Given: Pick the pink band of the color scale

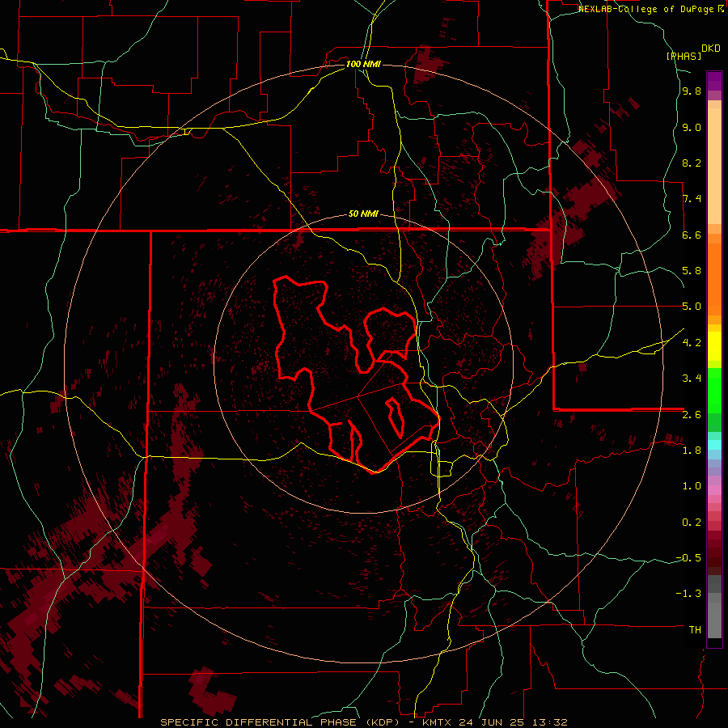Looking at the screenshot, I should tap(714, 490).
